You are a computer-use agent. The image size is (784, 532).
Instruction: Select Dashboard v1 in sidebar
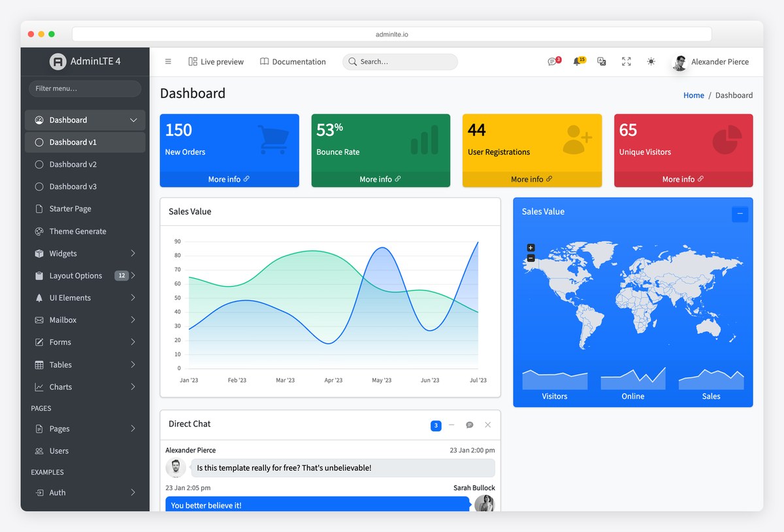coord(85,142)
